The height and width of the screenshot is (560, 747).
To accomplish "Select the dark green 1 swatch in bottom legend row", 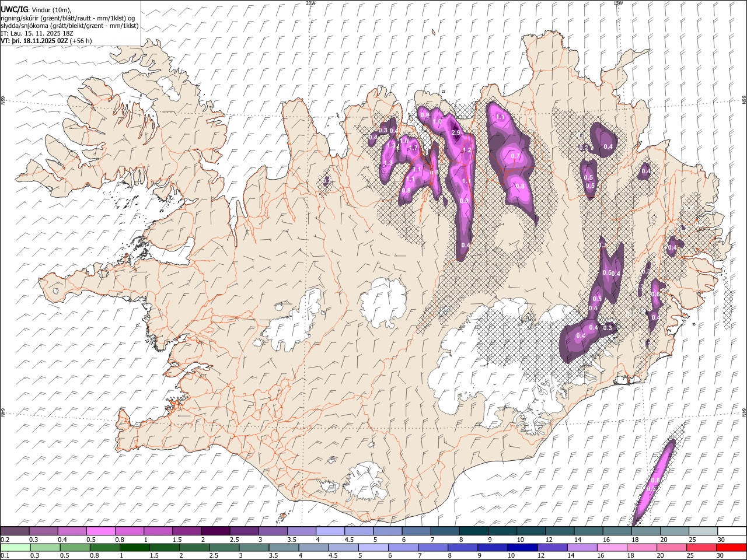I will (135, 547).
